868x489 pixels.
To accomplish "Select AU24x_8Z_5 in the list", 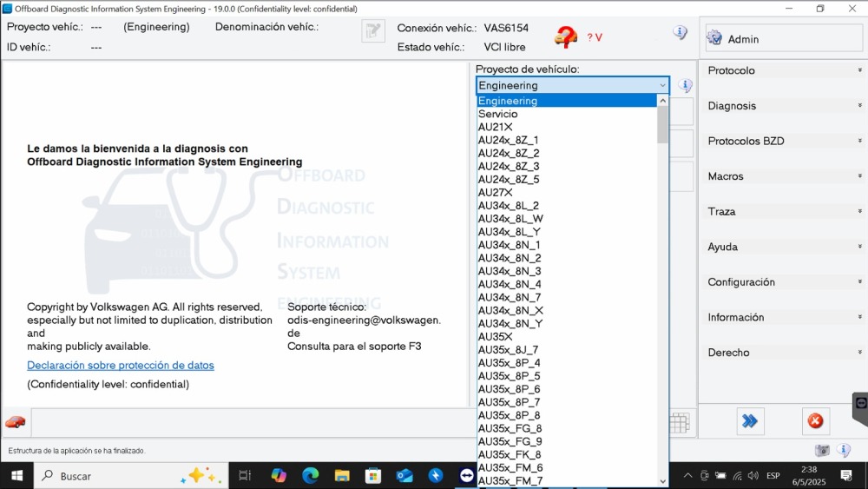I will pos(567,180).
